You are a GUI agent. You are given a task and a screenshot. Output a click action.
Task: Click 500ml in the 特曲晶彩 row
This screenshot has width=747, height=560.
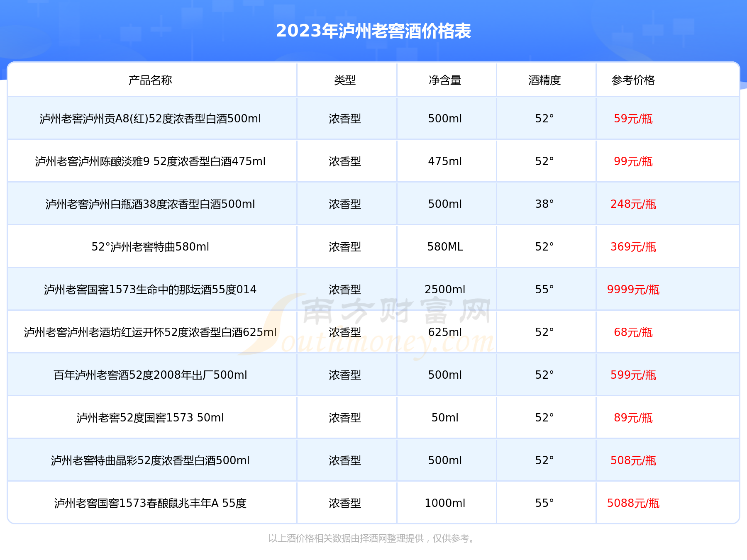(x=445, y=460)
